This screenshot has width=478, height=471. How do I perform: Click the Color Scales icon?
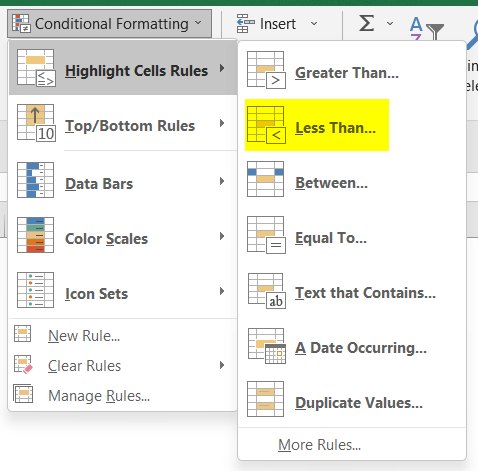pos(35,235)
